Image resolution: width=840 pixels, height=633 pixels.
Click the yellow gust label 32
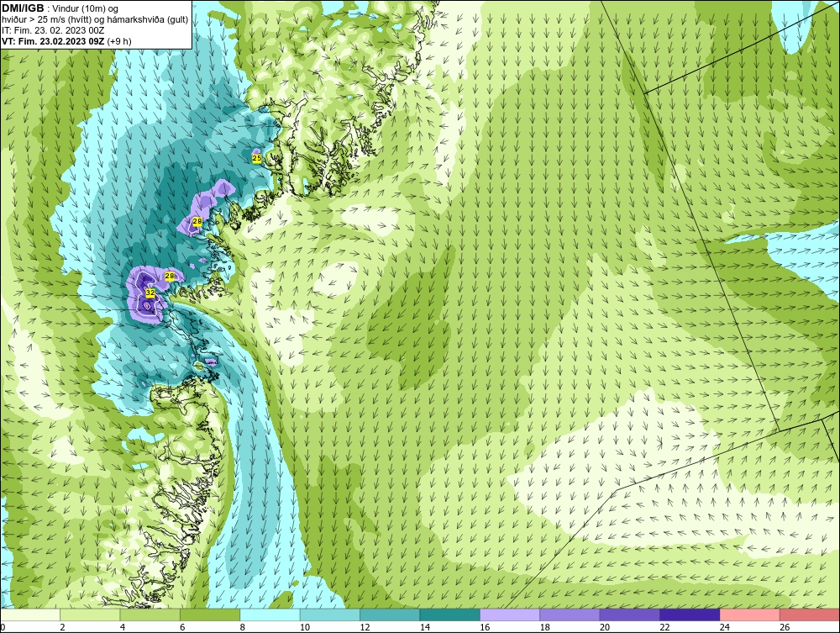(150, 293)
